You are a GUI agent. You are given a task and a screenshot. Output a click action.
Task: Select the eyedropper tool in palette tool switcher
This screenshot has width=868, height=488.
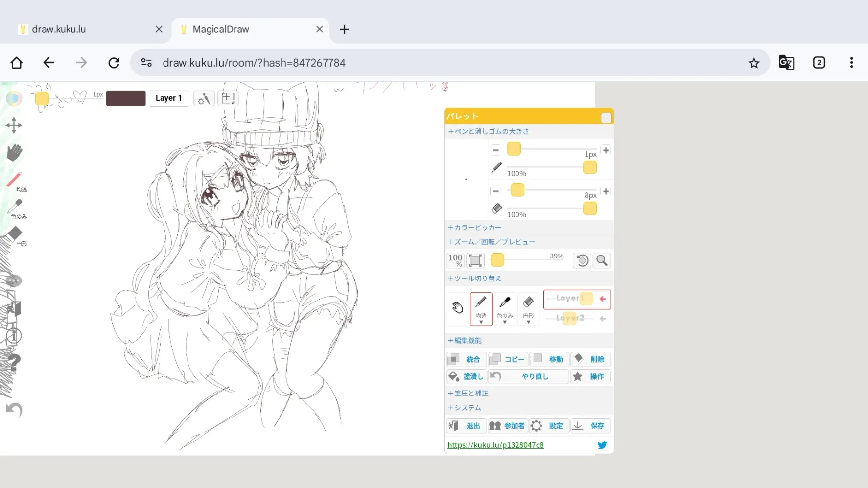(505, 309)
